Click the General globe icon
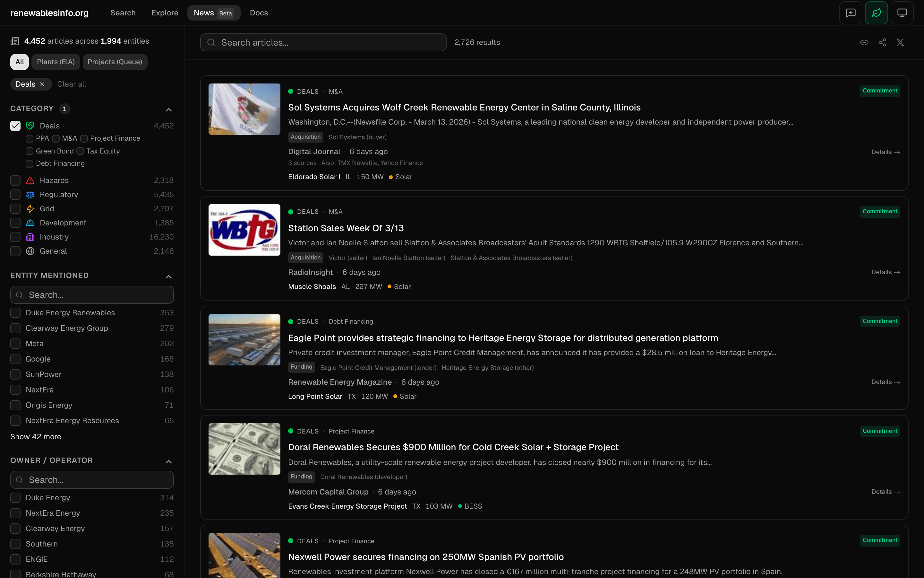 coord(30,251)
